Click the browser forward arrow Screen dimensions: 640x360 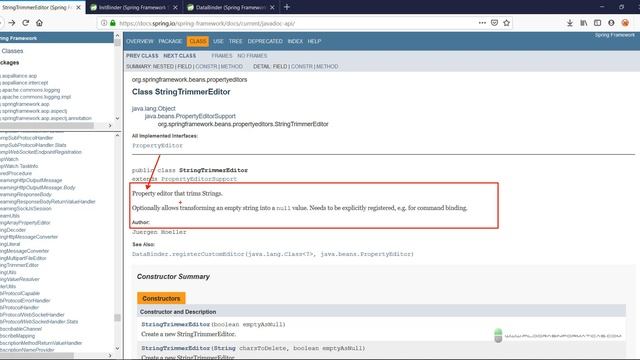click(x=12, y=23)
